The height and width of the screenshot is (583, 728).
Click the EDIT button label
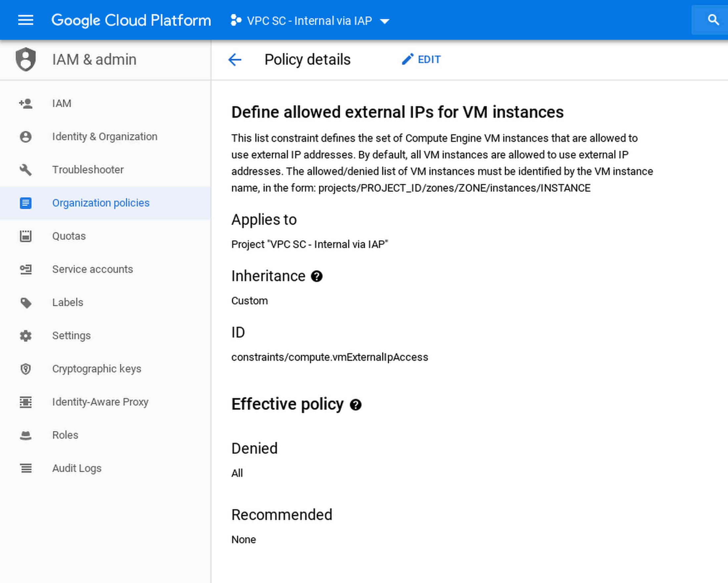click(x=429, y=60)
